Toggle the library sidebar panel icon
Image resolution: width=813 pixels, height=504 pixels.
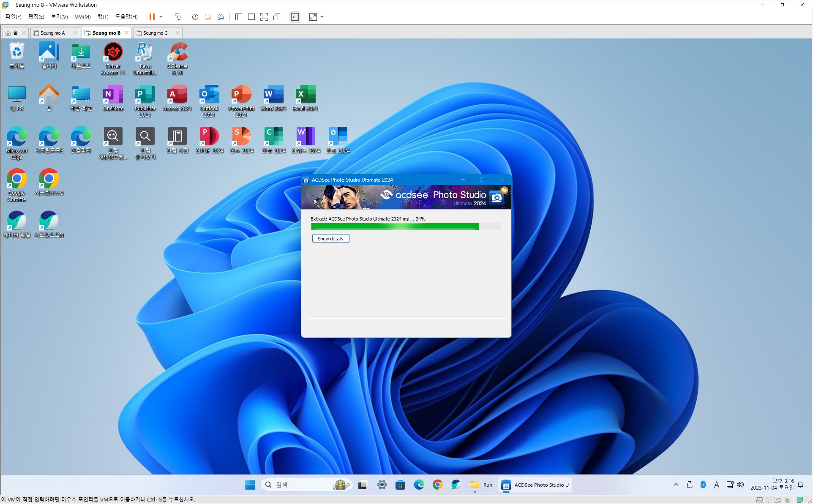coord(239,17)
